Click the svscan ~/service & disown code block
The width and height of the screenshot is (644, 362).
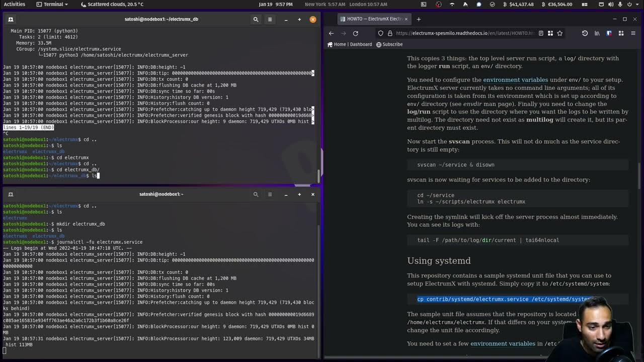click(x=518, y=164)
